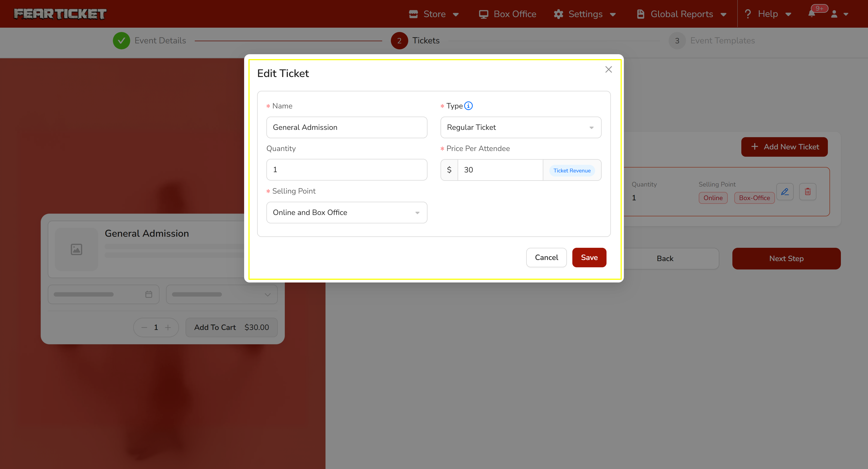This screenshot has width=868, height=469.
Task: Click the ticket image placeholder icon
Action: 76,249
